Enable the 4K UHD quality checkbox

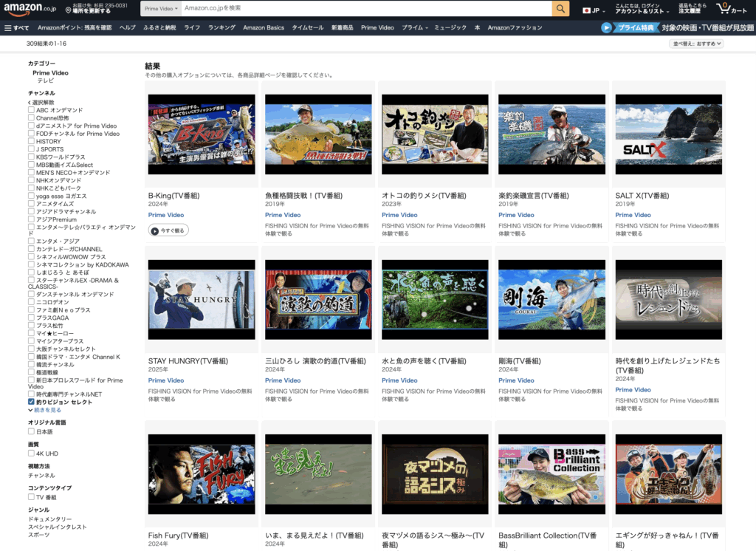[31, 454]
